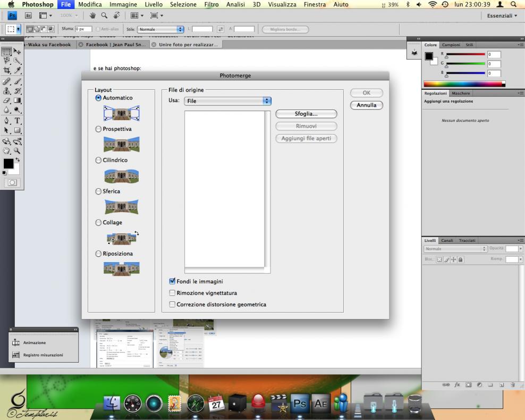Select the Path Selection tool
The height and width of the screenshot is (420, 525).
(x=7, y=130)
